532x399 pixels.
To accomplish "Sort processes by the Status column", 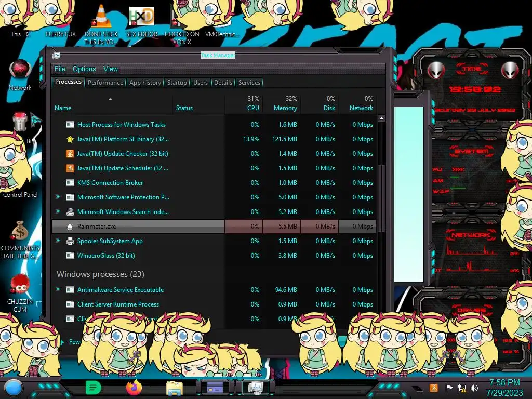I will 198,104.
